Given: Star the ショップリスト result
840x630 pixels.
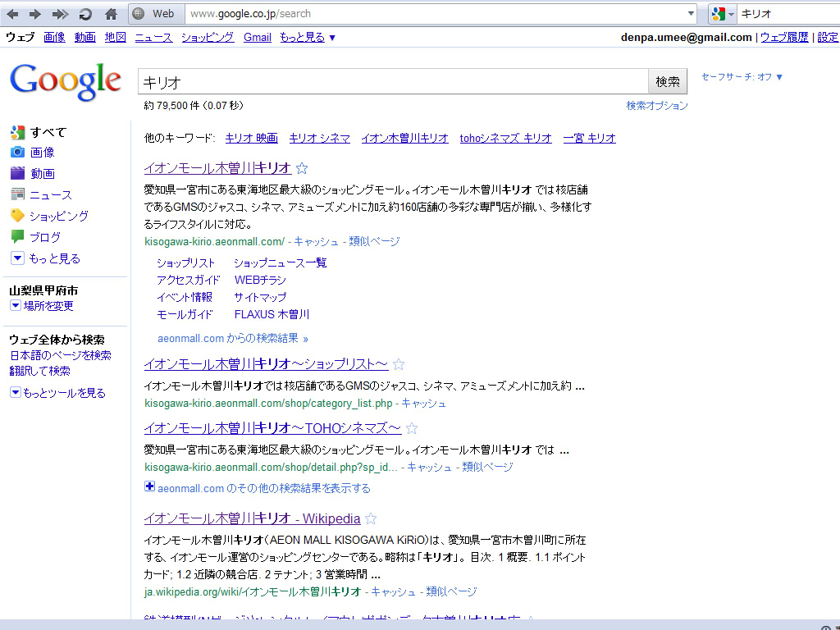Looking at the screenshot, I should click(399, 365).
